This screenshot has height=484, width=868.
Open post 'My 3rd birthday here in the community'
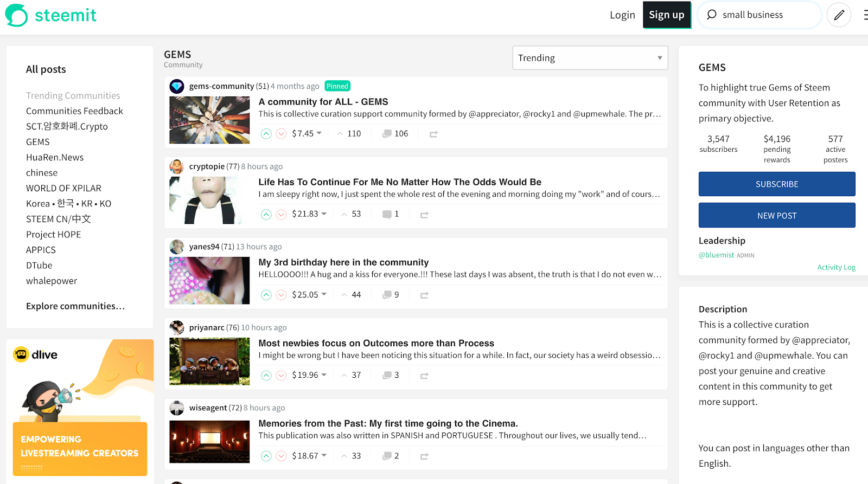coord(343,262)
